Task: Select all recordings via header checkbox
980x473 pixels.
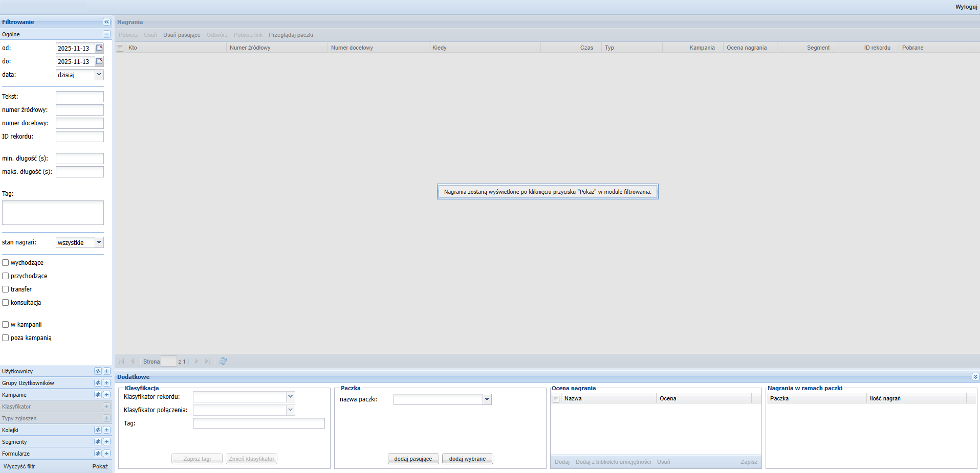Action: 120,48
